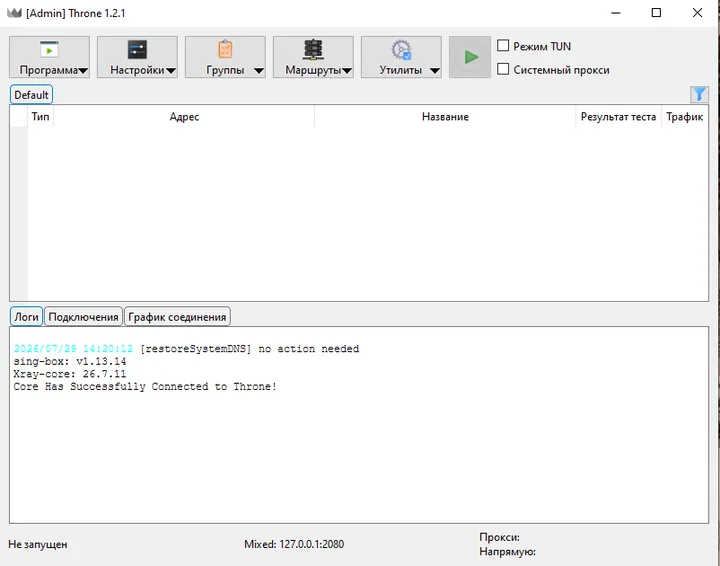Image resolution: width=720 pixels, height=566 pixels.
Task: Enable the Системный прокси checkbox
Action: tap(503, 69)
